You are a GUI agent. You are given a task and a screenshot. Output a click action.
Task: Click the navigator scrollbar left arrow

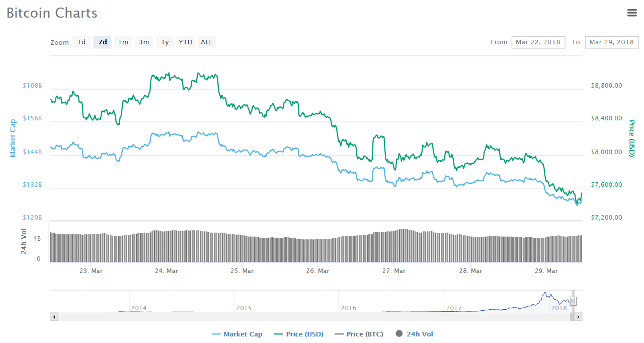point(54,317)
